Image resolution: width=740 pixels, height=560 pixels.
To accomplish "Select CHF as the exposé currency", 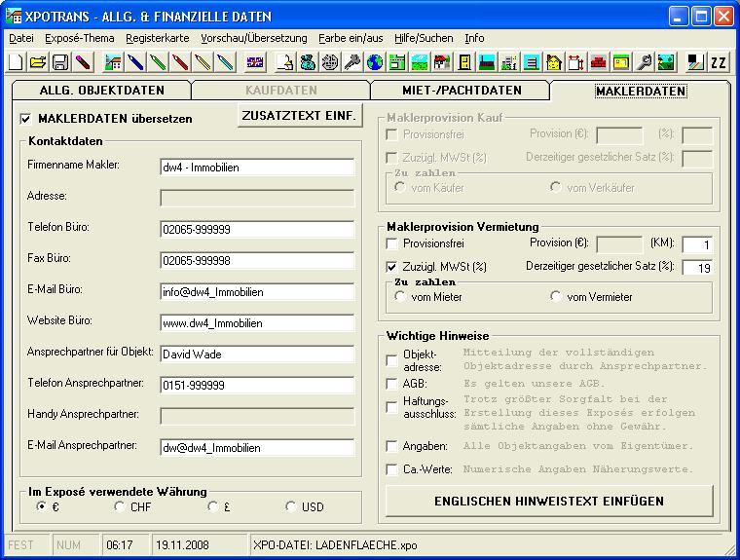I will click(120, 506).
